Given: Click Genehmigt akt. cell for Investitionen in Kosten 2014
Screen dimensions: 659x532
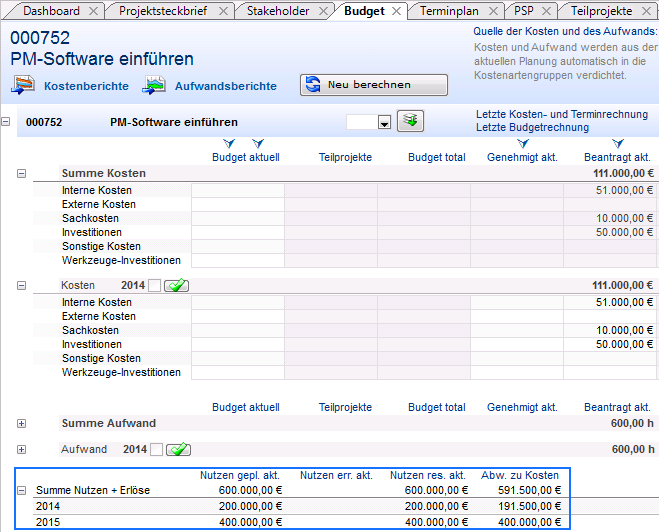Looking at the screenshot, I should click(x=517, y=345).
